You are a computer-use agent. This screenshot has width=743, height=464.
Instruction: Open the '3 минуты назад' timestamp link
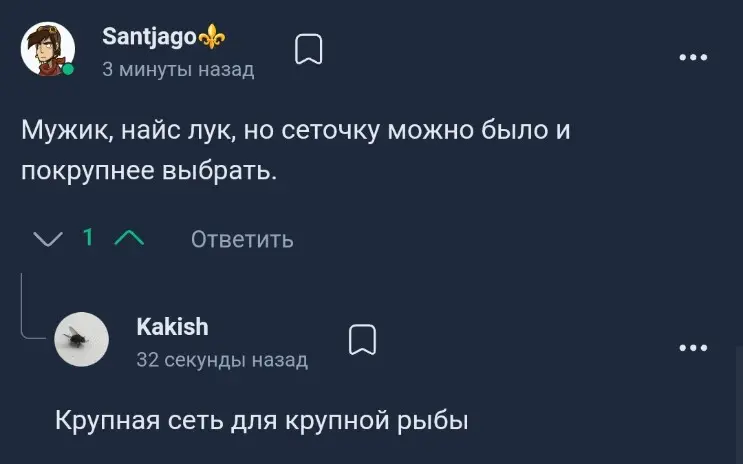click(x=178, y=69)
